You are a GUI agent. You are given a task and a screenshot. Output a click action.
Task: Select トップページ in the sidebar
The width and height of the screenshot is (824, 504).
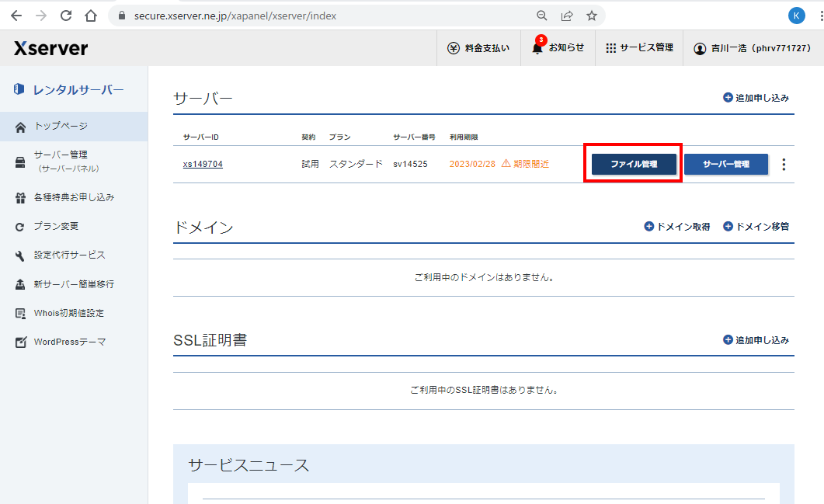pos(61,126)
